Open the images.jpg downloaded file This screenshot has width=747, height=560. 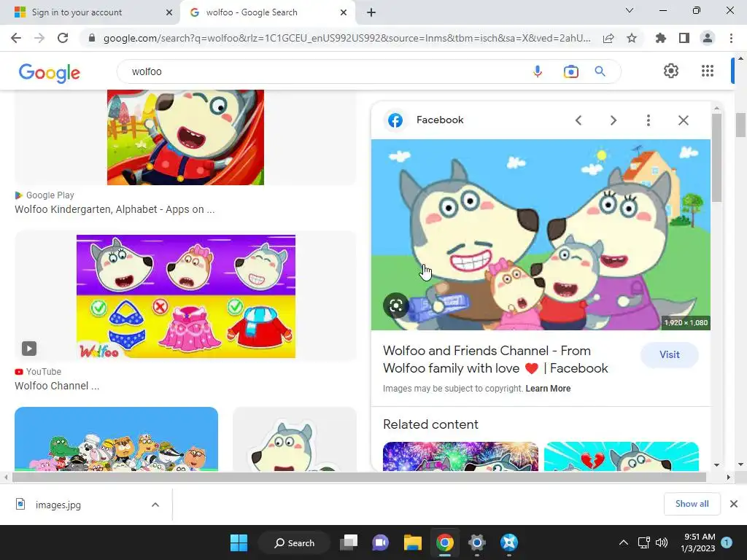tap(58, 505)
